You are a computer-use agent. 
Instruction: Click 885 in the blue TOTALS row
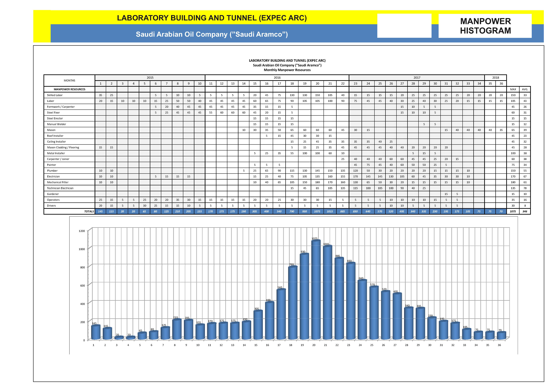pyautogui.click(x=343, y=211)
